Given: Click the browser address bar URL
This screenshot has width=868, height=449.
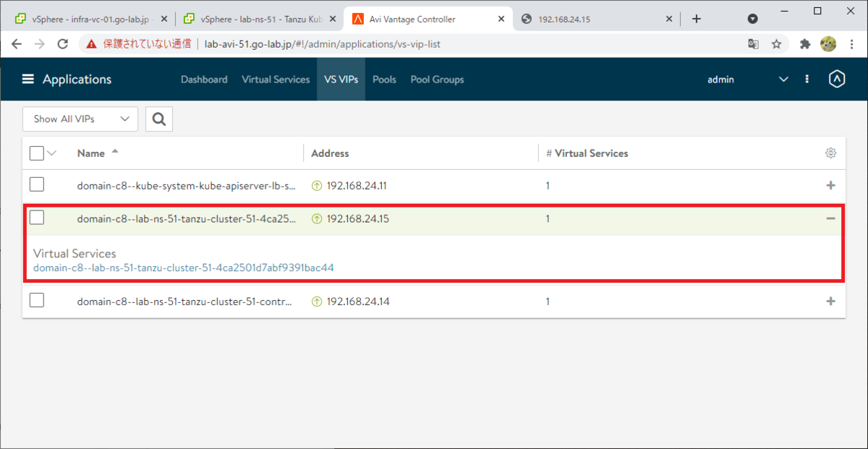Looking at the screenshot, I should (x=323, y=44).
